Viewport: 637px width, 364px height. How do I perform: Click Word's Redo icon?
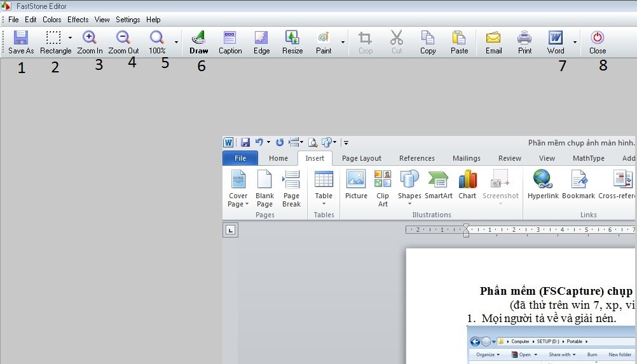(x=280, y=142)
